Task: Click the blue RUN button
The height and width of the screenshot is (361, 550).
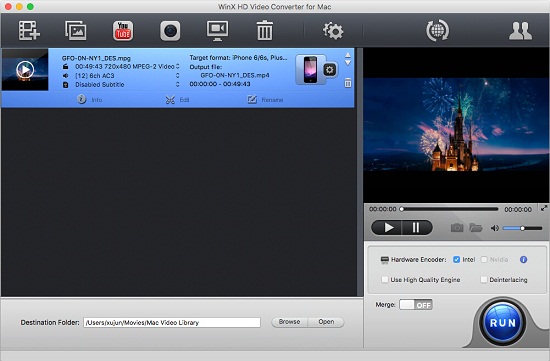Action: (x=503, y=323)
